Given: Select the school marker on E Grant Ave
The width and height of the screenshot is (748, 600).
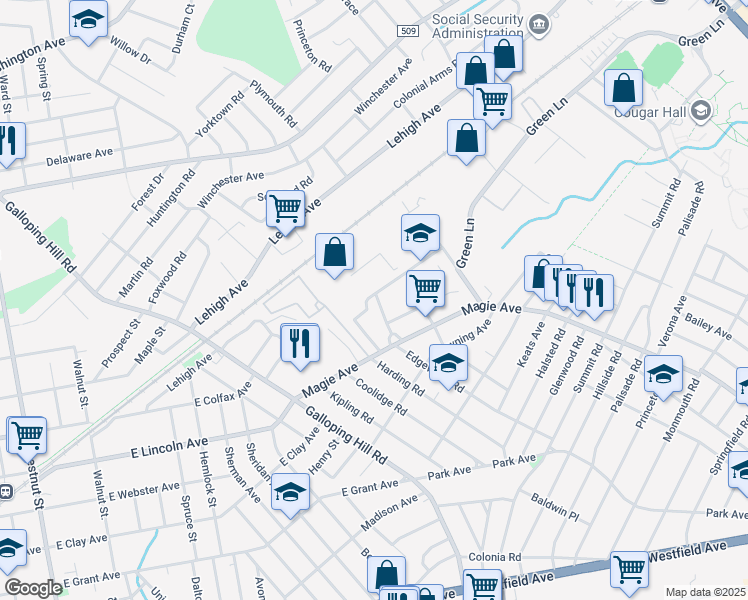Looking at the screenshot, I should coord(290,492).
